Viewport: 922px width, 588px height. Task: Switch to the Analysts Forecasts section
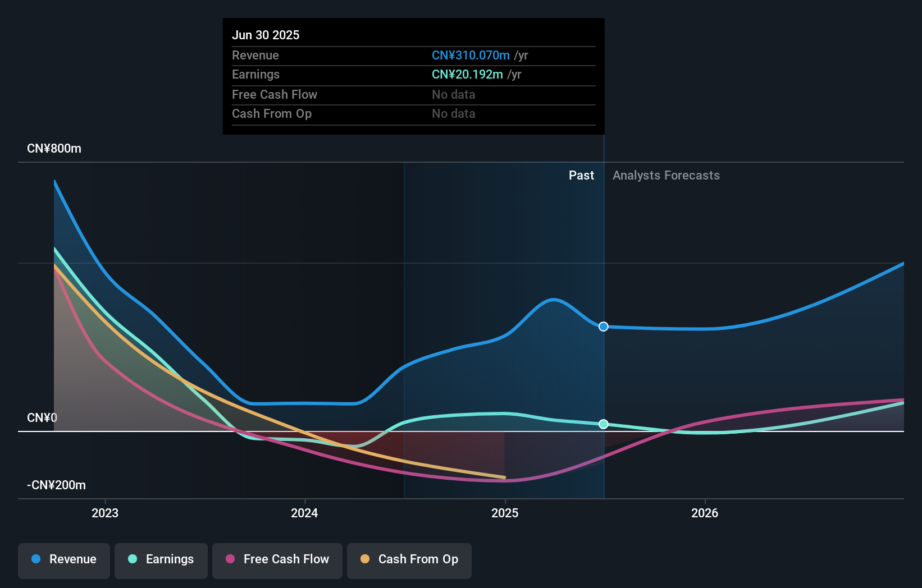666,175
